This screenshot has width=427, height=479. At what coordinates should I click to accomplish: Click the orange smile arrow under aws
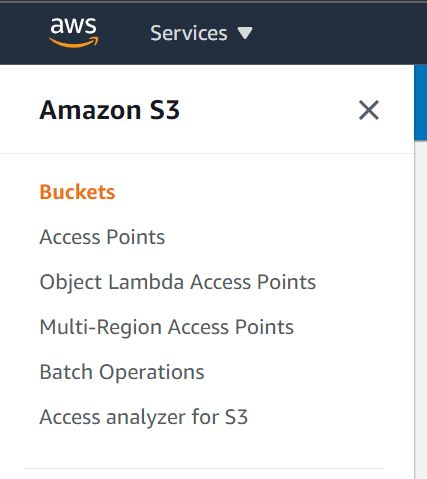click(x=74, y=42)
